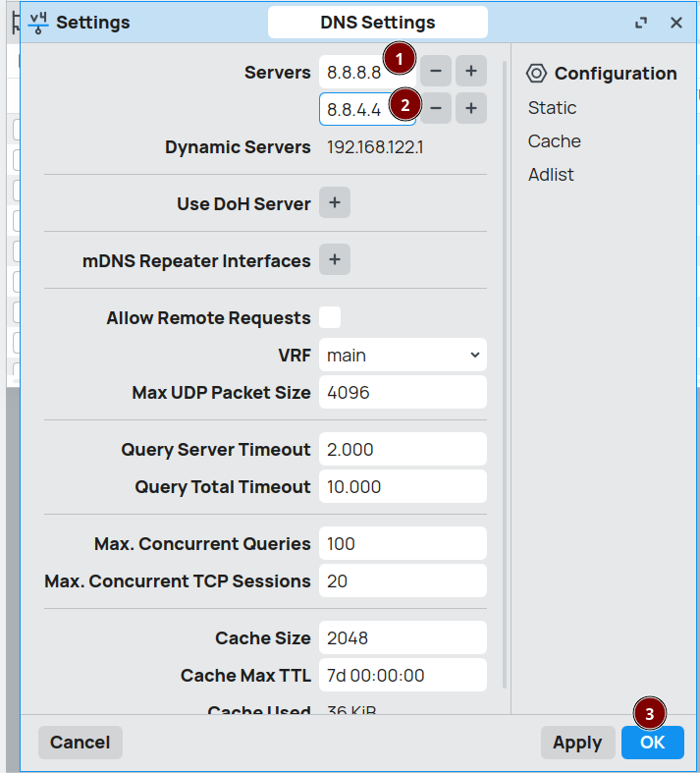Screen dimensions: 700x773
Task: Add an mDNS Repeater Interface
Action: tap(334, 260)
